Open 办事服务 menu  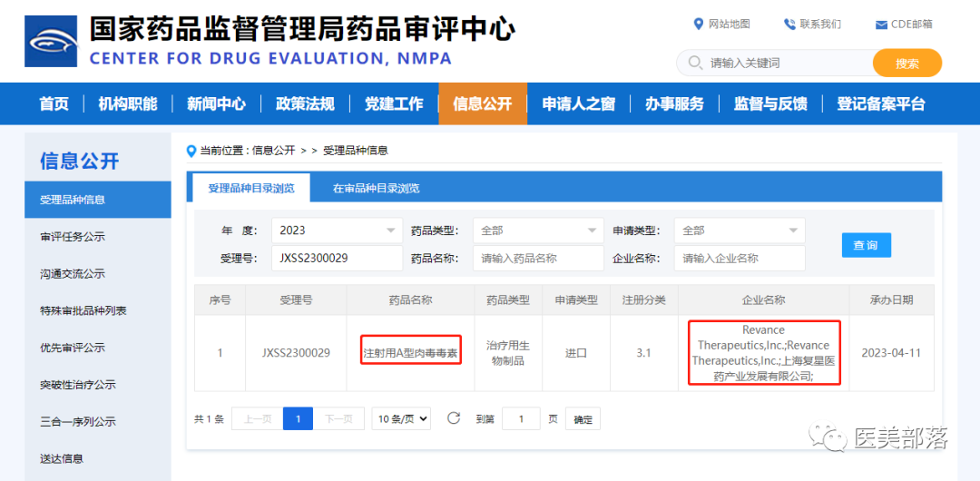[x=674, y=103]
